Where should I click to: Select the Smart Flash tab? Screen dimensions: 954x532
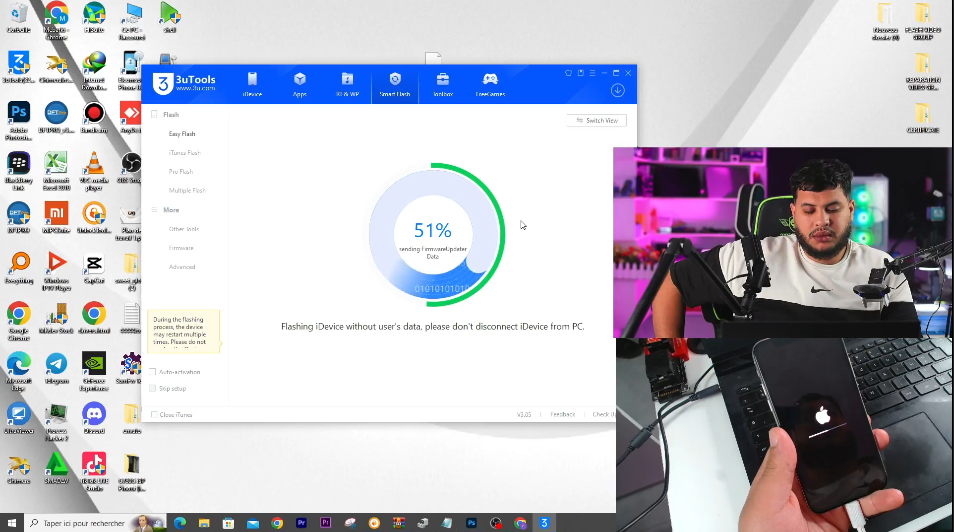point(395,85)
